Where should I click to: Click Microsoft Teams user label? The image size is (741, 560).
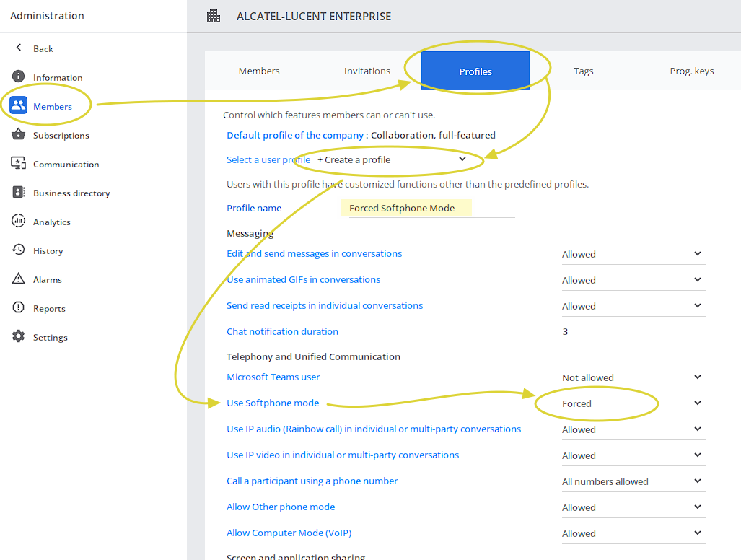(273, 377)
